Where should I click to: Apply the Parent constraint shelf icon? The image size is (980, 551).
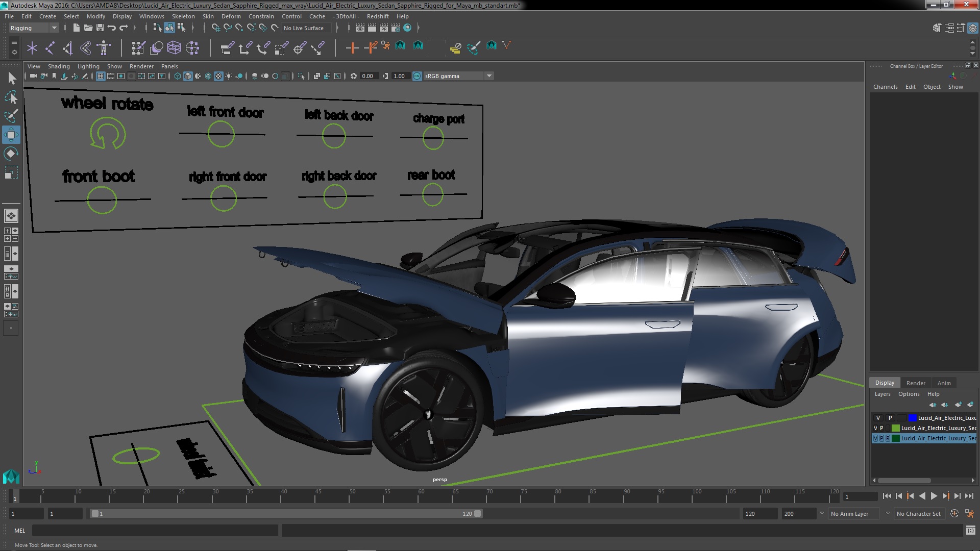click(227, 48)
